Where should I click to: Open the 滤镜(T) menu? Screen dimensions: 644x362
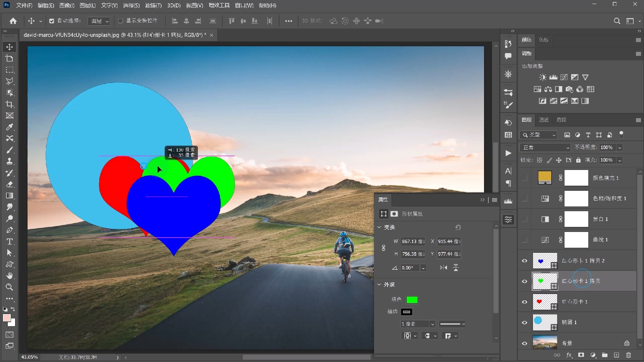[153, 5]
